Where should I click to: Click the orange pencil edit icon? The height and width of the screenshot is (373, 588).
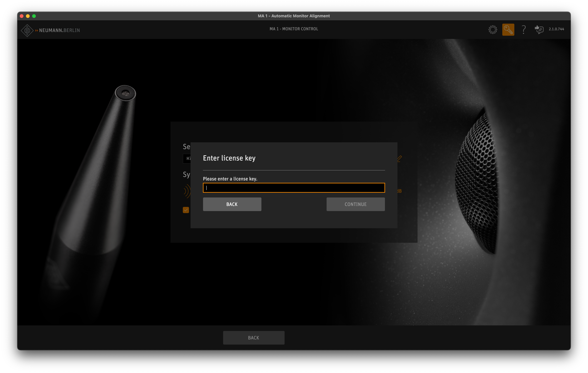point(399,159)
